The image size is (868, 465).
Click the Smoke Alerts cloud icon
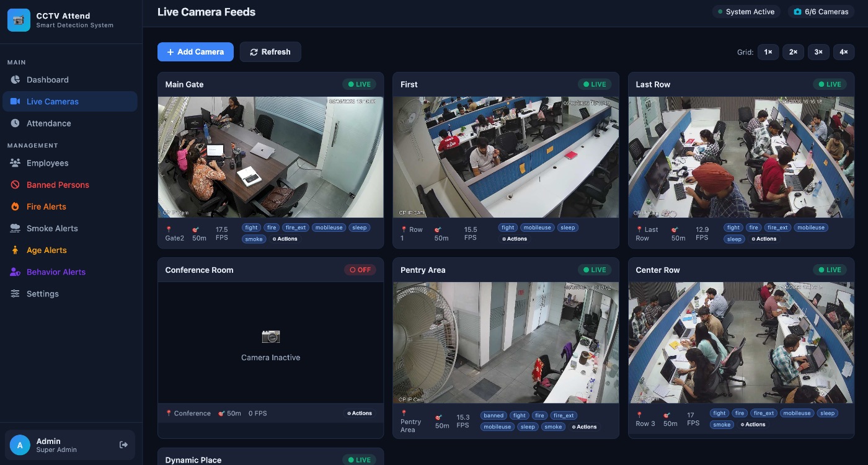[15, 228]
